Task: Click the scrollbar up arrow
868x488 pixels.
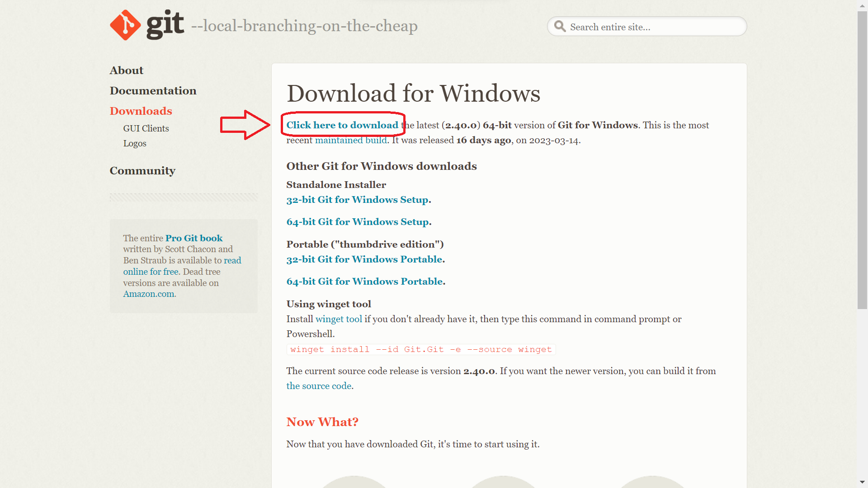Action: 862,5
